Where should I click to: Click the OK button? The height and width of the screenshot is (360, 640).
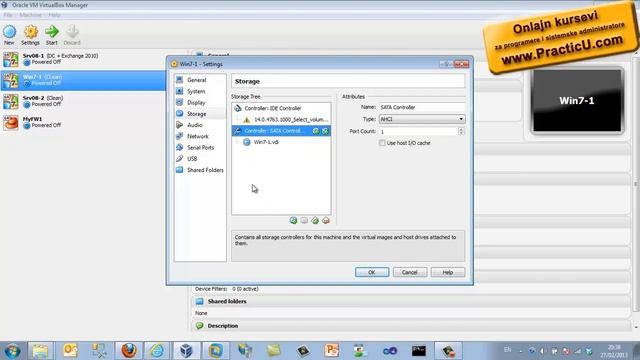(372, 272)
